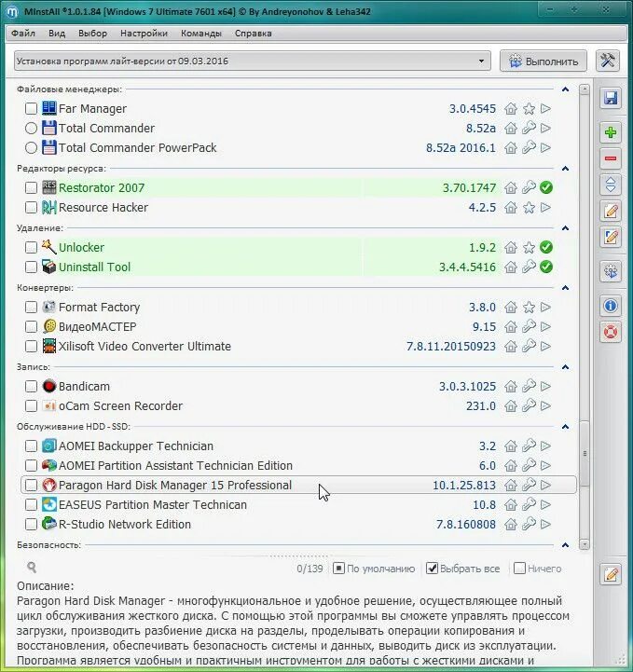Click green checkmark for Unlocker
Viewport: 633px width, 672px height.
pos(546,247)
